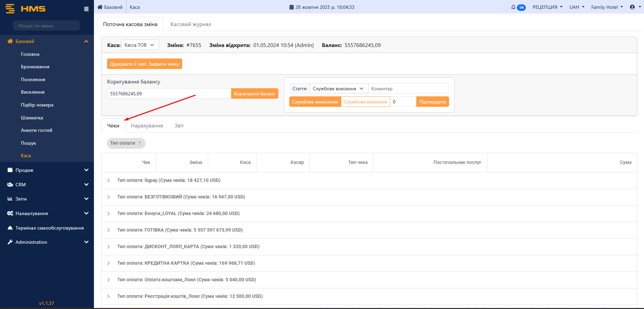The width and height of the screenshot is (644, 309).
Task: Click the Коментар input field
Action: 408,89
